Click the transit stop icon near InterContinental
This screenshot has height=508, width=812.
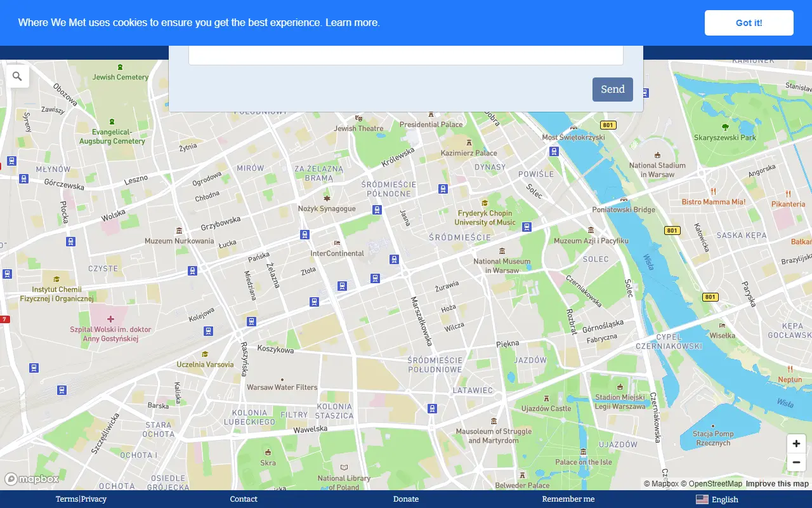pos(304,235)
